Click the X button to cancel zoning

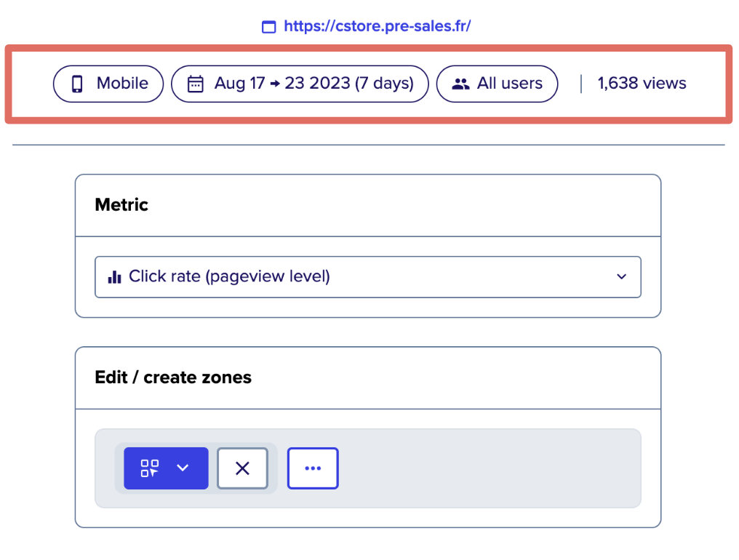tap(242, 468)
